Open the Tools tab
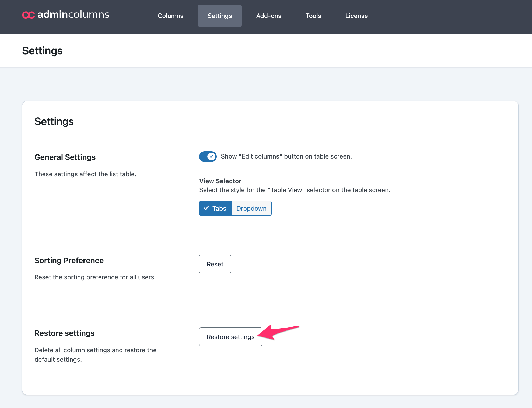This screenshot has width=532, height=408. pos(313,16)
